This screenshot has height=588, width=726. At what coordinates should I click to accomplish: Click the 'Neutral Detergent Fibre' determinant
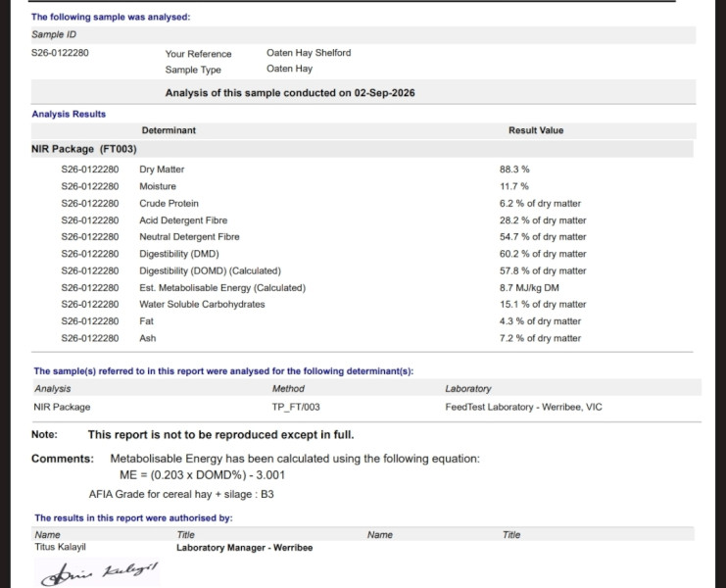[189, 236]
